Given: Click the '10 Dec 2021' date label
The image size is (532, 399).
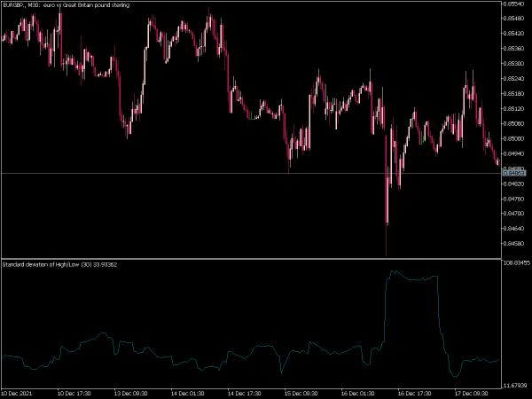Looking at the screenshot, I should click(18, 394).
